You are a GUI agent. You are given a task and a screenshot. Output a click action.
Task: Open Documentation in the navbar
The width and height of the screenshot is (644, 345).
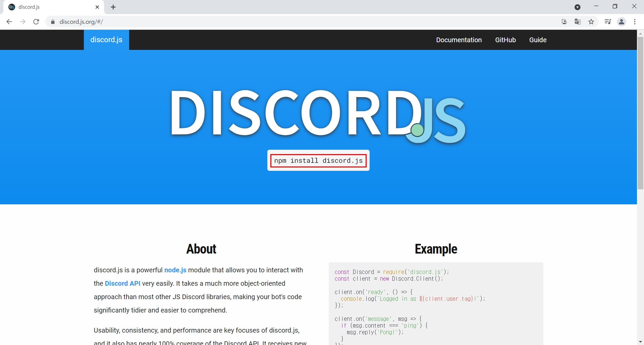tap(459, 40)
